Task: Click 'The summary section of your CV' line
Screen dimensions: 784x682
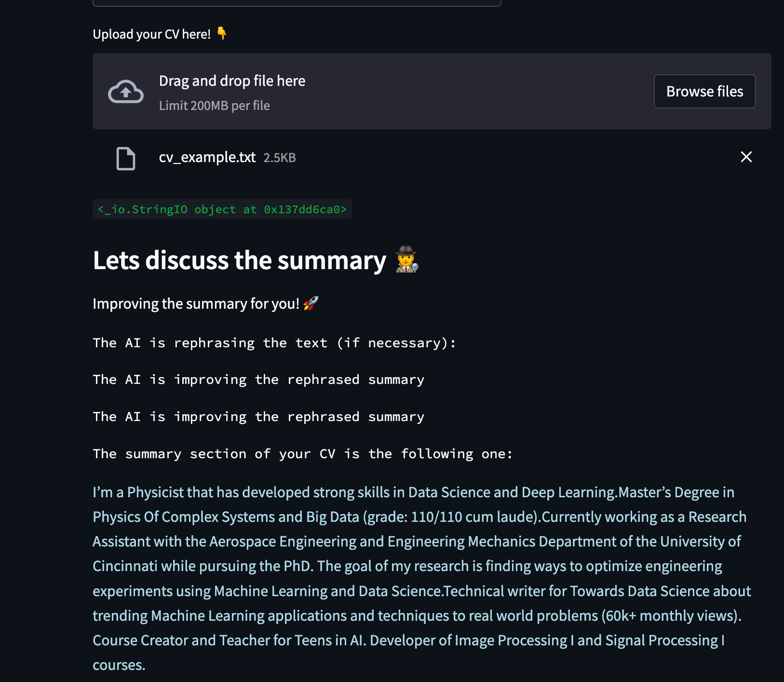Action: [302, 454]
